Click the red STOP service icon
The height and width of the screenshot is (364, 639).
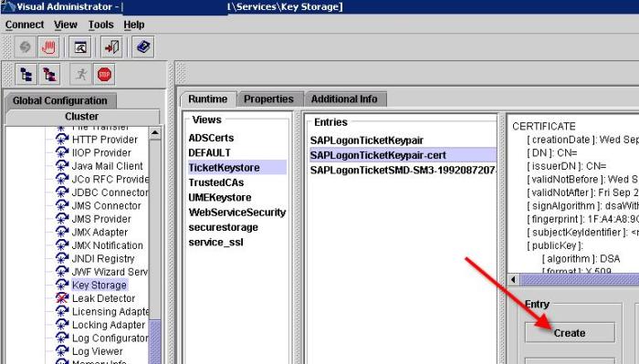pos(104,75)
